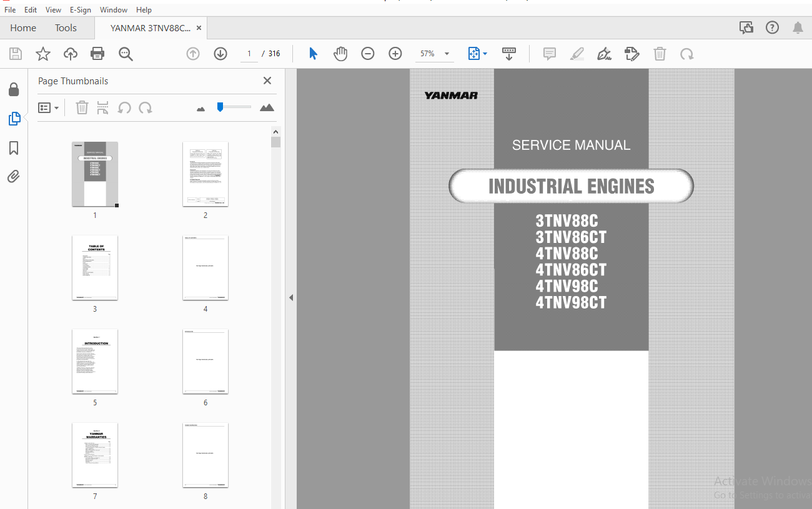The width and height of the screenshot is (812, 509).
Task: Go to previous page arrow
Action: tap(193, 54)
